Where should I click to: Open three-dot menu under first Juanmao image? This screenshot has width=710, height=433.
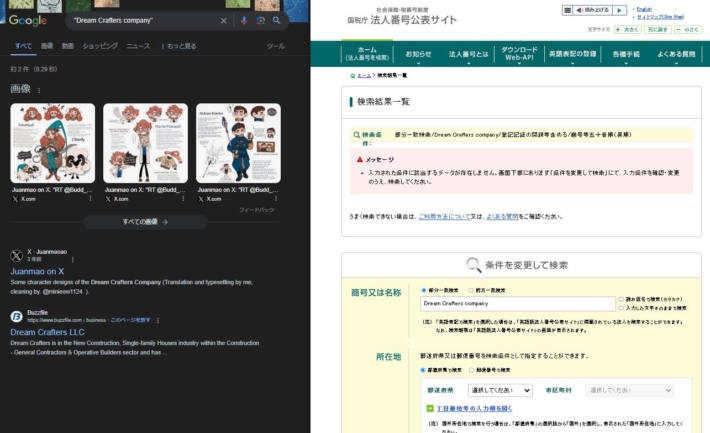pyautogui.click(x=90, y=199)
